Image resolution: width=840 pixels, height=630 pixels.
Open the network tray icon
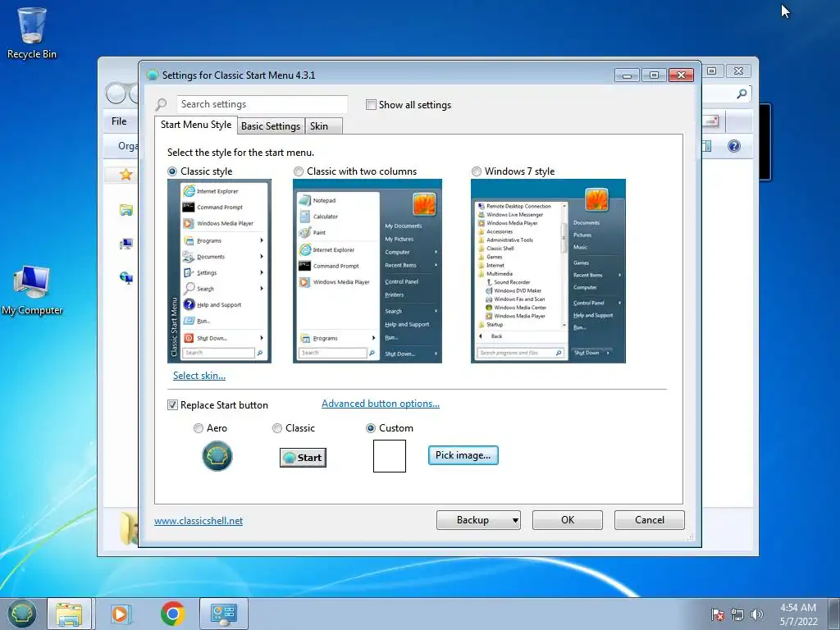click(737, 615)
